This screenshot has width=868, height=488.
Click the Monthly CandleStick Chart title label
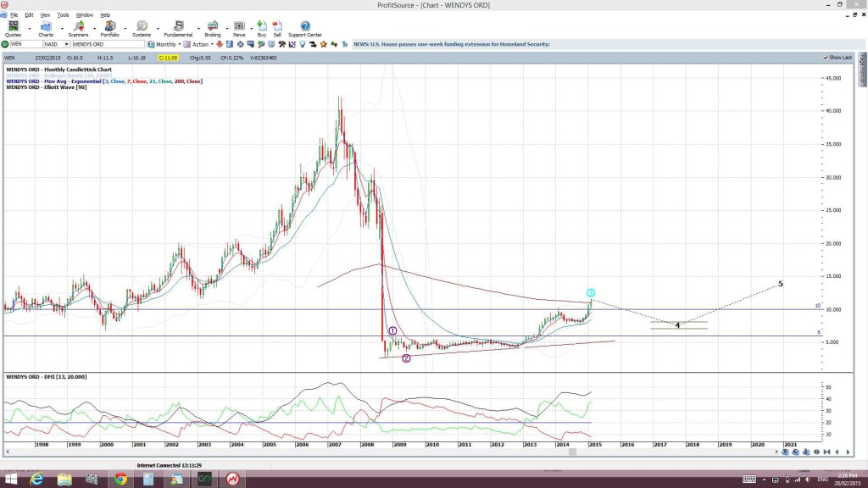pyautogui.click(x=58, y=69)
